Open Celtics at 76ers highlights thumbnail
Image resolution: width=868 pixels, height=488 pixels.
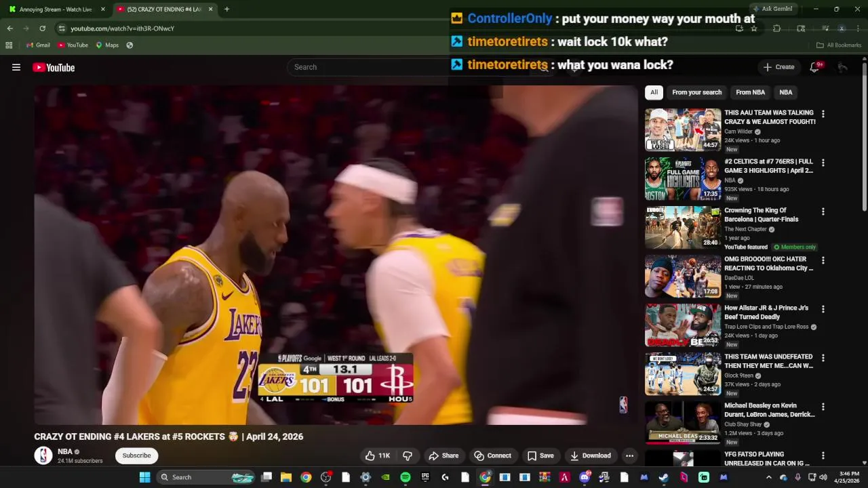click(x=683, y=178)
